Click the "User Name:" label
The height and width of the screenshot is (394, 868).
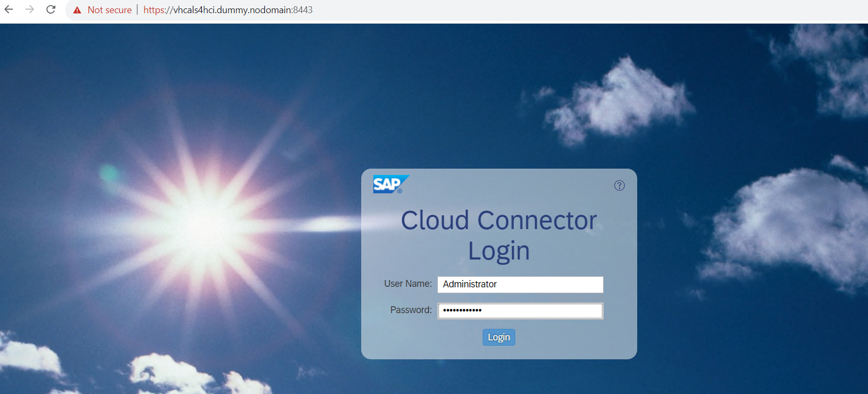407,284
